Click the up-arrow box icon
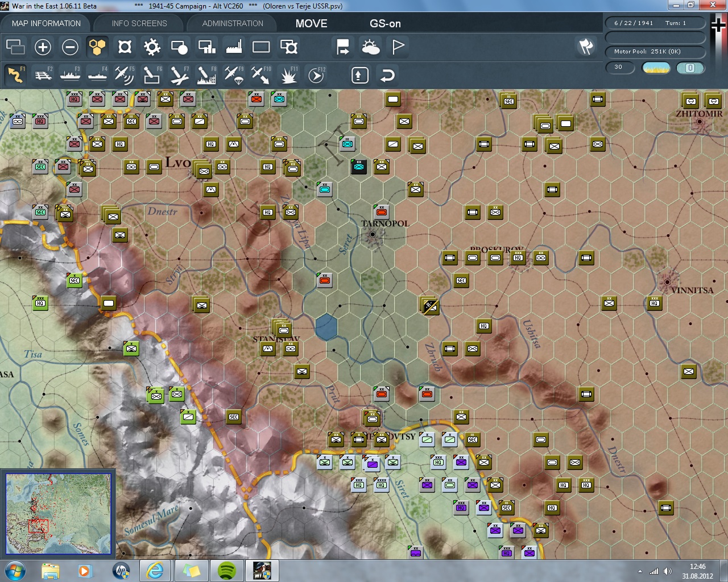Screen dimensions: 728x582 [359, 75]
